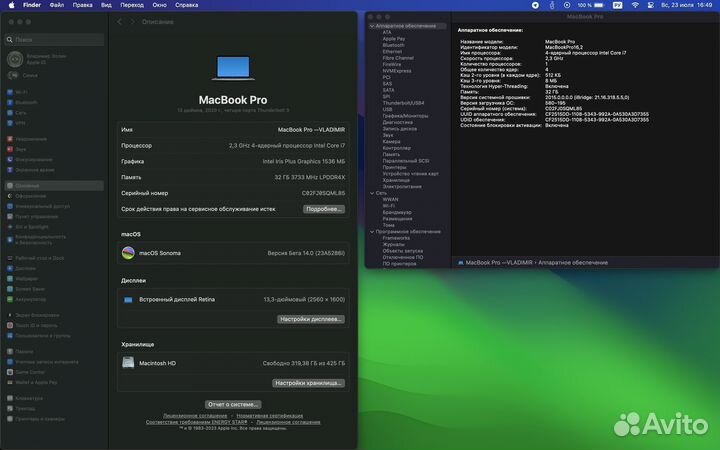Open the Пункт управления sidebar icon
Screen dimensions: 720x450
(x=10, y=216)
